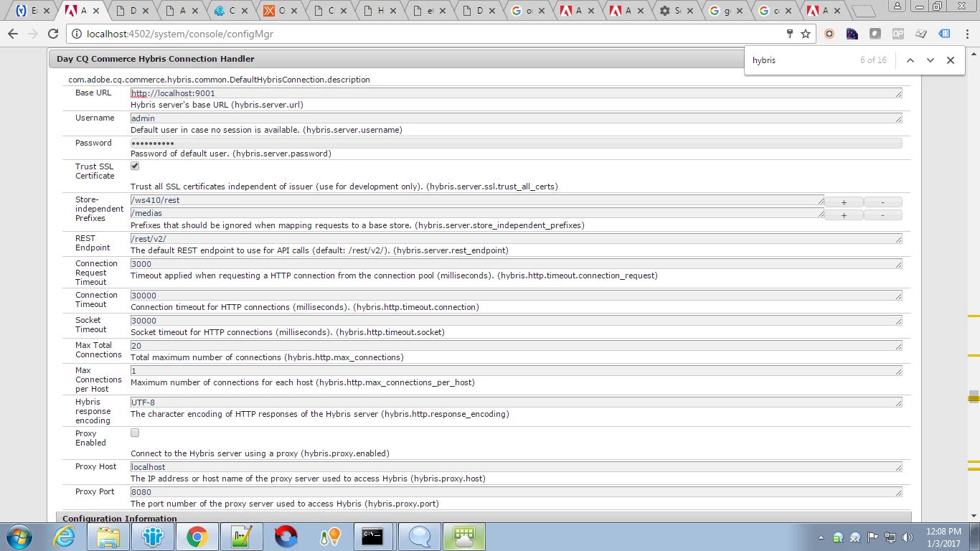980x551 pixels.
Task: Show hidden system tray icons
Action: [x=821, y=537]
